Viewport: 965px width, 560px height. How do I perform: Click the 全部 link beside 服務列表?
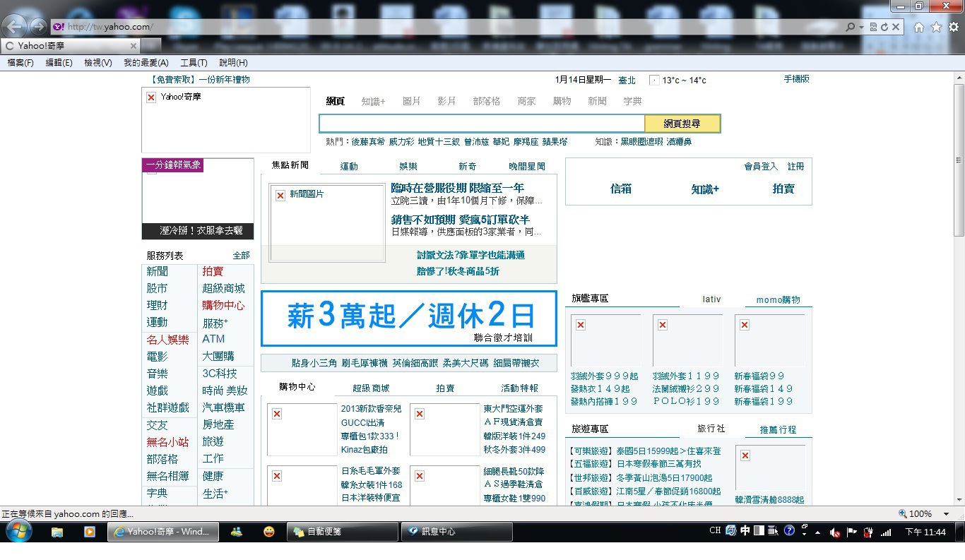(241, 255)
